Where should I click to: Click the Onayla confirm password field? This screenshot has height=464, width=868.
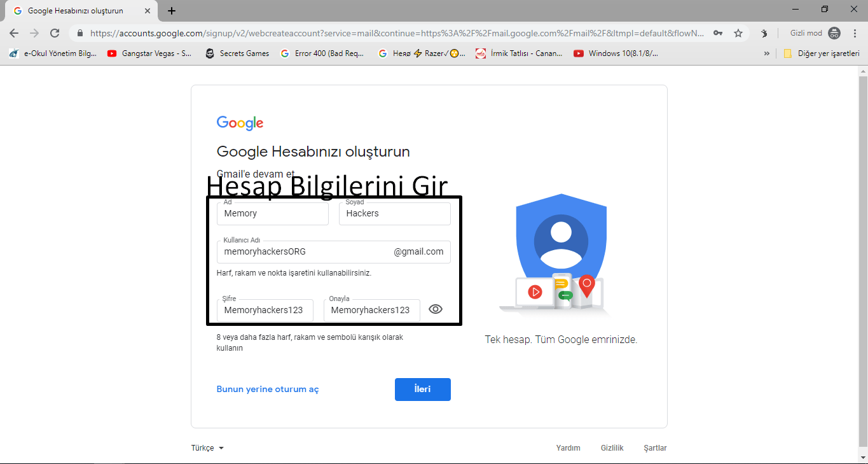pos(372,311)
